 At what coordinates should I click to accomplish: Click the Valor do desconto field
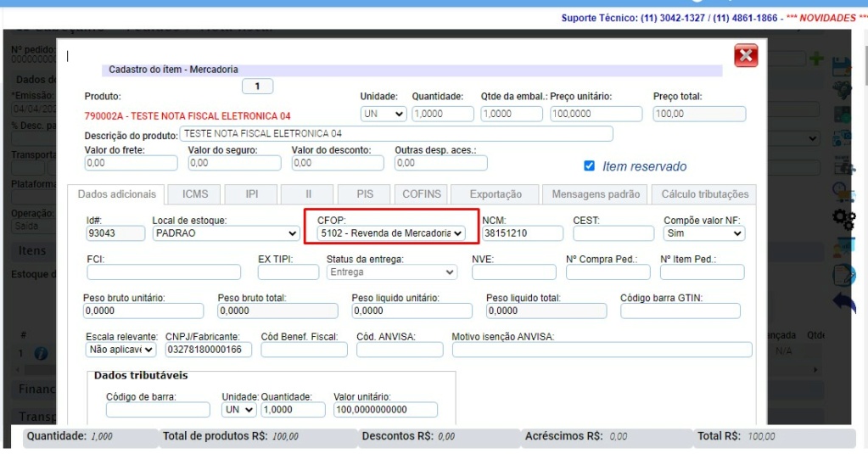[x=338, y=163]
